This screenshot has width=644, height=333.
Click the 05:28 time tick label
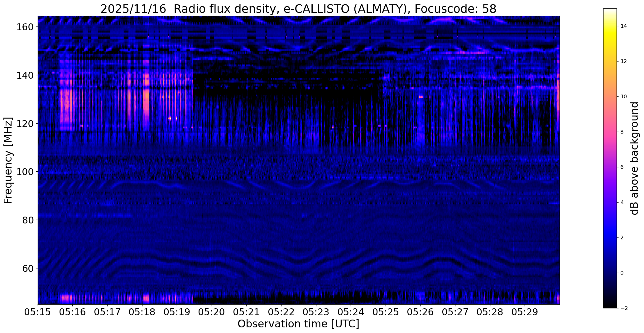(x=490, y=312)
